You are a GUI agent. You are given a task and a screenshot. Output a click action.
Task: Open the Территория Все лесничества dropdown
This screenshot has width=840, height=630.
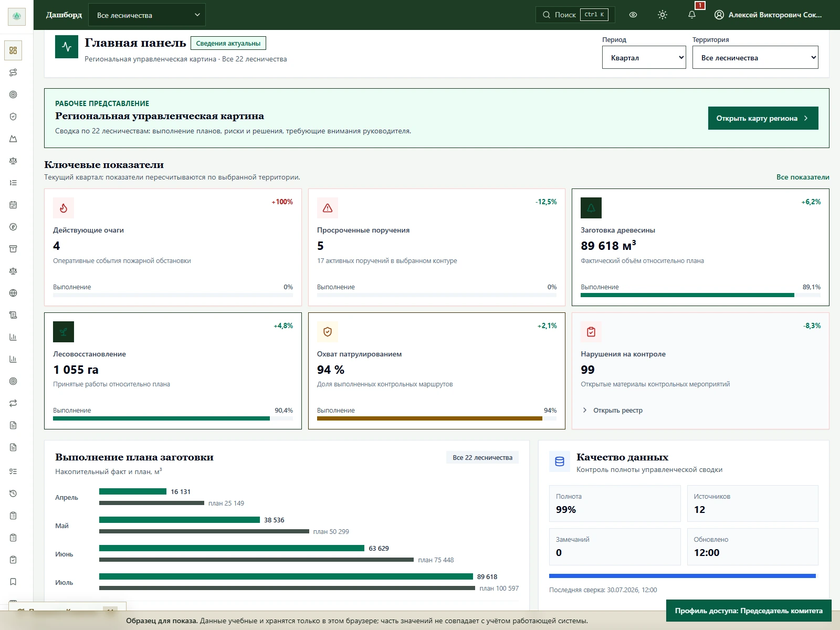pos(755,57)
